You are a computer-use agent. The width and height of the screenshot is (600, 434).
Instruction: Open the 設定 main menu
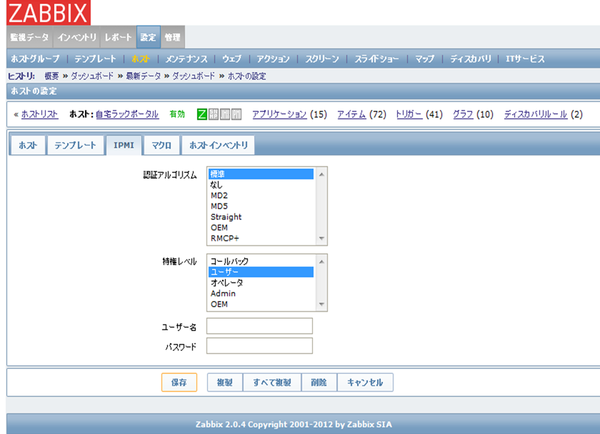coord(148,37)
